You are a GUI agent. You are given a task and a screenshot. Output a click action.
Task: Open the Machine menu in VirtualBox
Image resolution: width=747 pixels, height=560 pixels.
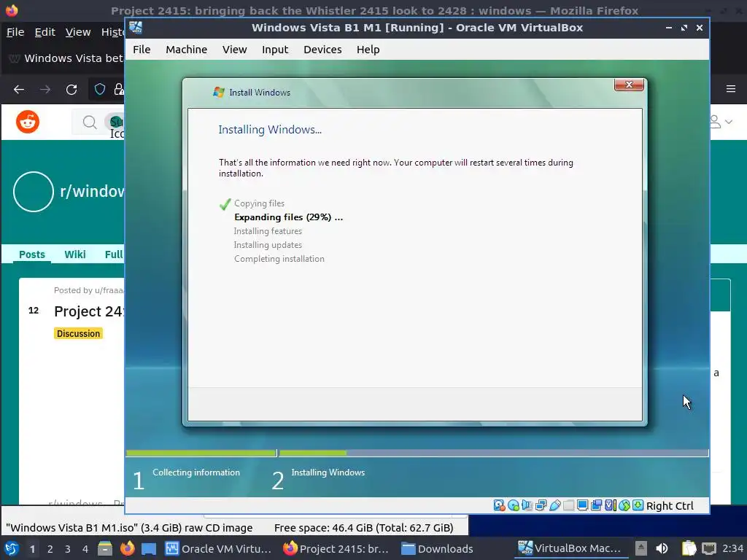point(186,50)
